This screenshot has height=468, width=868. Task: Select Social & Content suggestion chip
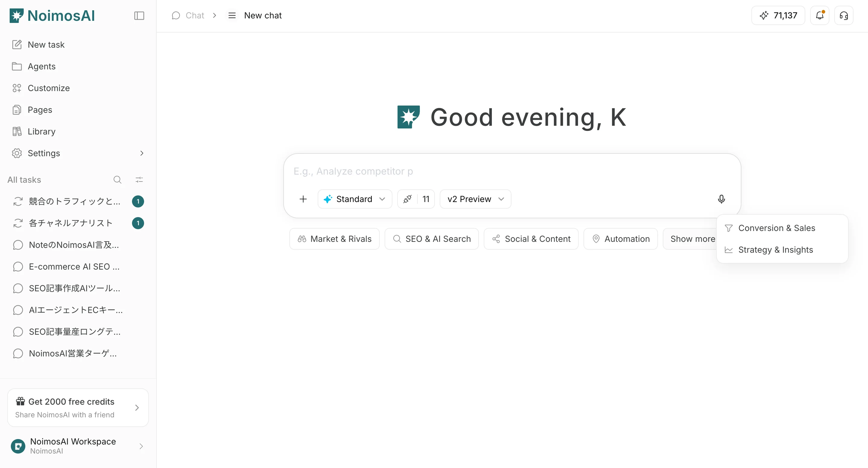(531, 239)
